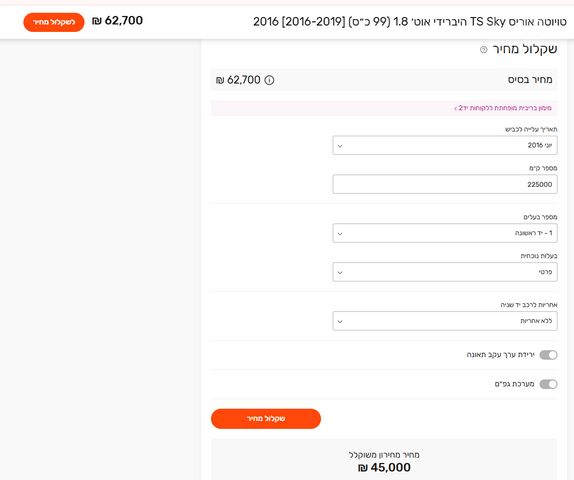Open warranty dropdown showing ללא אחריות
The width and height of the screenshot is (574, 480).
[445, 321]
